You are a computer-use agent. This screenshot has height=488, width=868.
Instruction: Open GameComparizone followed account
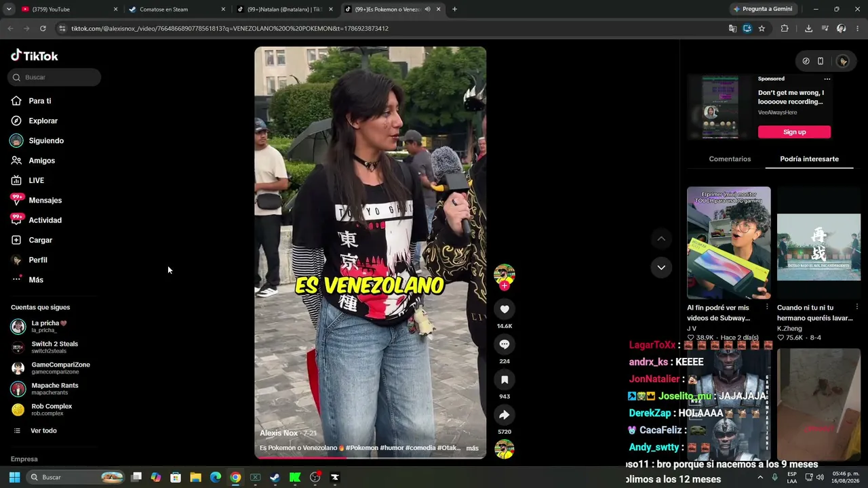(x=50, y=368)
